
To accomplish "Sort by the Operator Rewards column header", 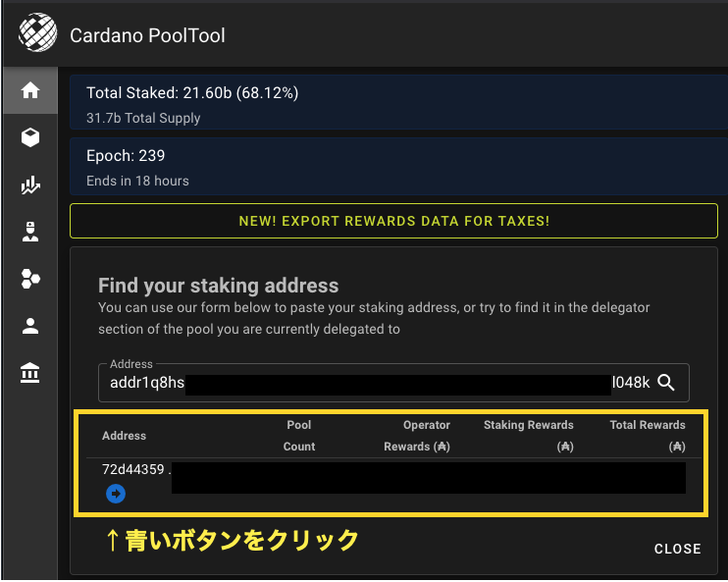I will (x=417, y=436).
